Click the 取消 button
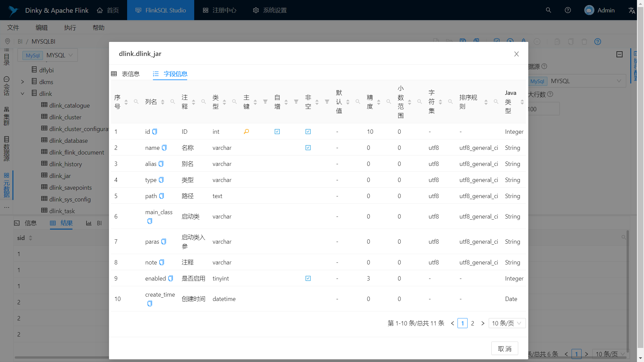Viewport: 644px width, 362px height. pos(504,349)
